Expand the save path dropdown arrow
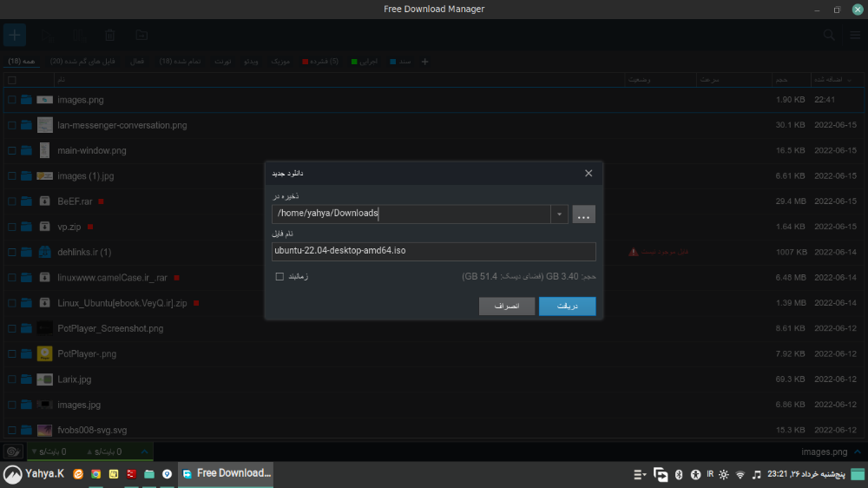 coord(560,214)
